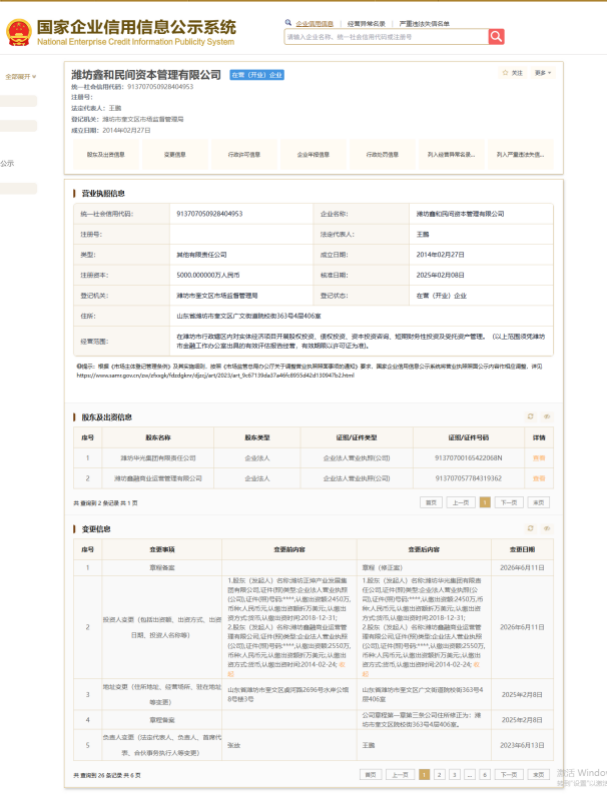Click the 潍坊华光集团有限责任公司 shareholder name
The height and width of the screenshot is (797, 607).
tap(158, 458)
